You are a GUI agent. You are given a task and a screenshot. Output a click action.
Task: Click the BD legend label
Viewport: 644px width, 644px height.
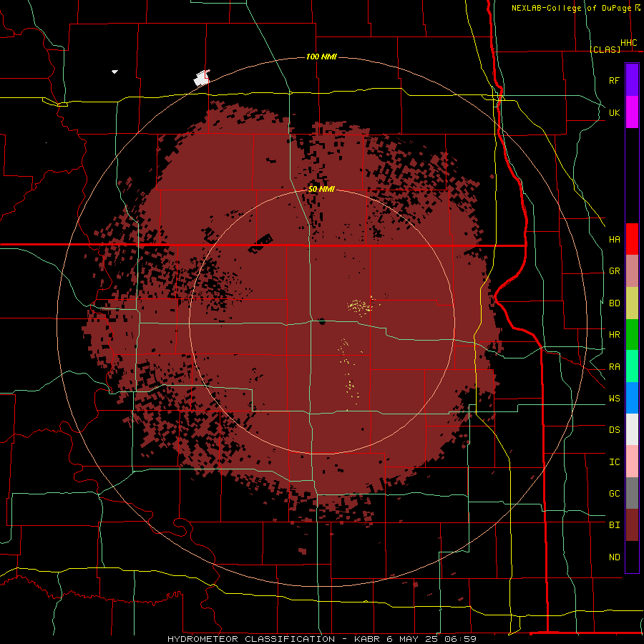(x=614, y=303)
